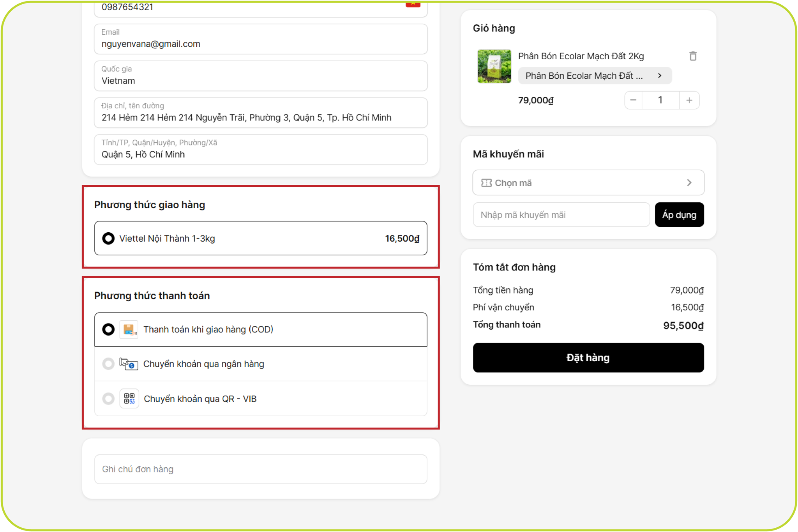Click the bank transfer hand icon
Viewport: 798px width, 532px height.
pos(129,364)
